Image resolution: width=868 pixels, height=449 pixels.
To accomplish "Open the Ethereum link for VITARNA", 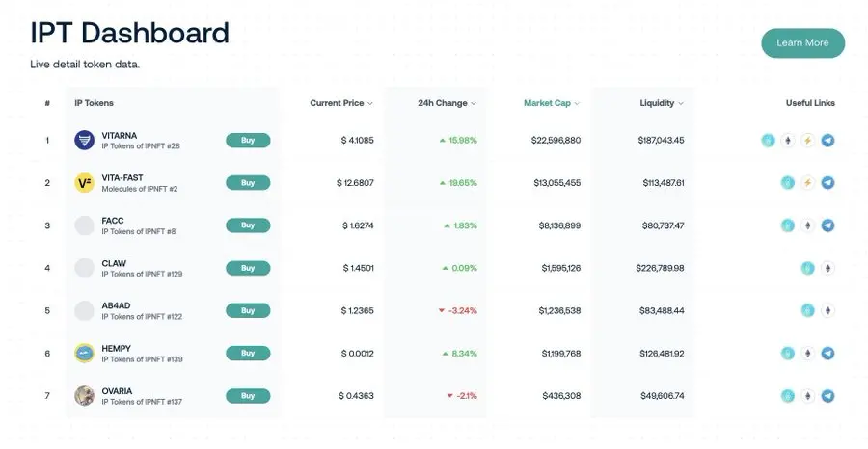I will [x=788, y=141].
